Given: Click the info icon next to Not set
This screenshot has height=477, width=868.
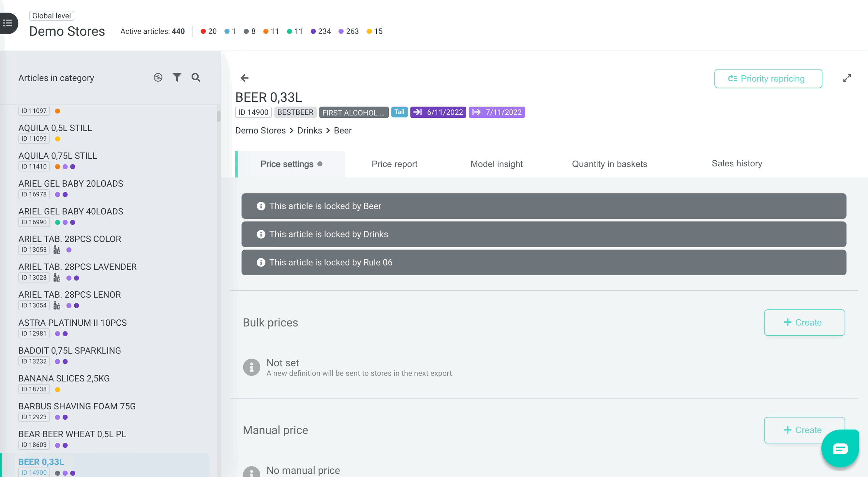Looking at the screenshot, I should coord(251,367).
